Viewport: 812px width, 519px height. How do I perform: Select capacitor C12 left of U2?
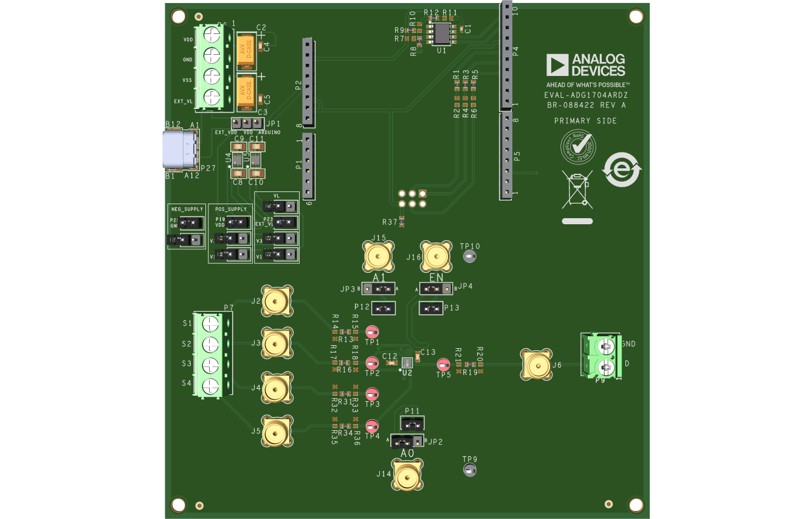click(x=391, y=363)
